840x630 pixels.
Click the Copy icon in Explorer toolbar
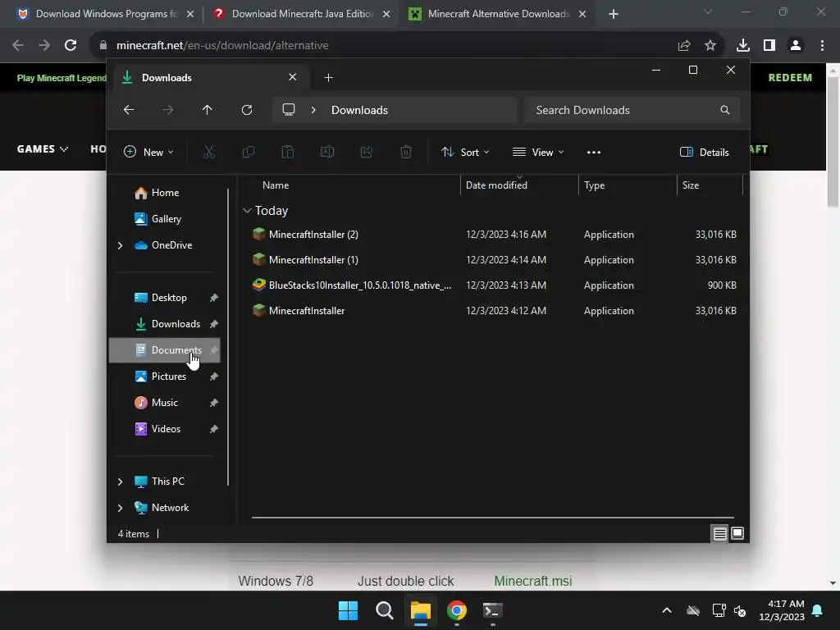(x=248, y=152)
